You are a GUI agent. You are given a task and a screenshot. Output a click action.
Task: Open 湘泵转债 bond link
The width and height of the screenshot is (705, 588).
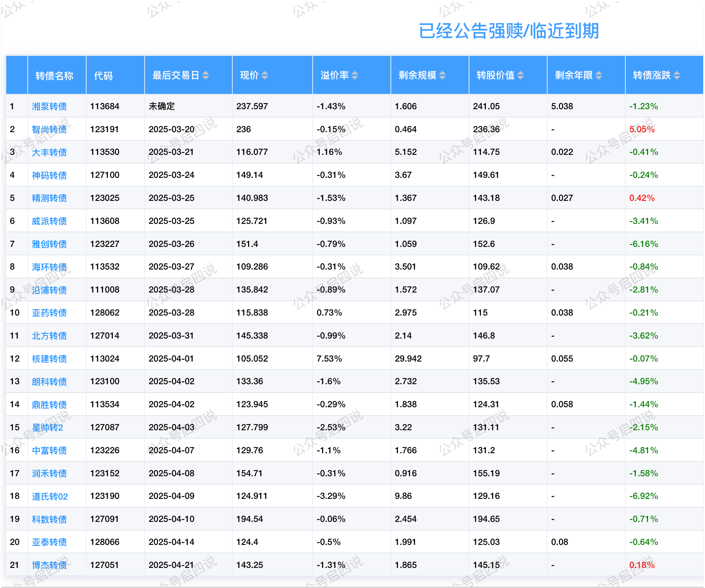[49, 106]
